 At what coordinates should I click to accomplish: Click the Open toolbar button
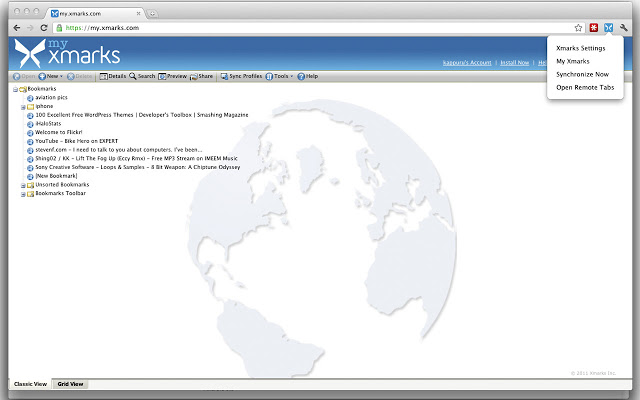coord(24,76)
